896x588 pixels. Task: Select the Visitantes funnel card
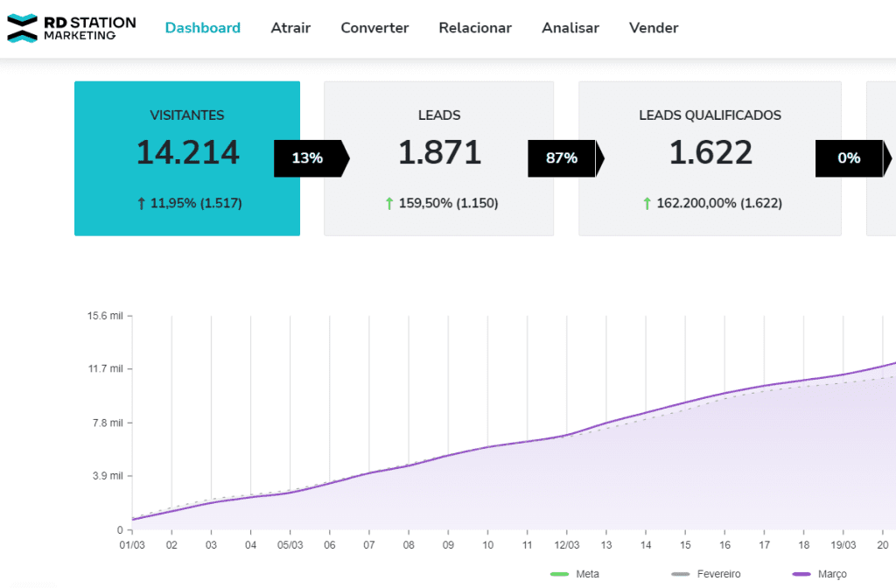tap(186, 158)
